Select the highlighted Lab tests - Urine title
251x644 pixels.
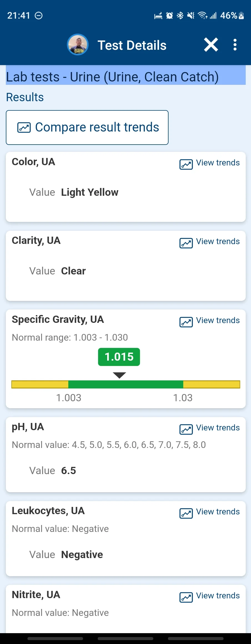(126, 76)
